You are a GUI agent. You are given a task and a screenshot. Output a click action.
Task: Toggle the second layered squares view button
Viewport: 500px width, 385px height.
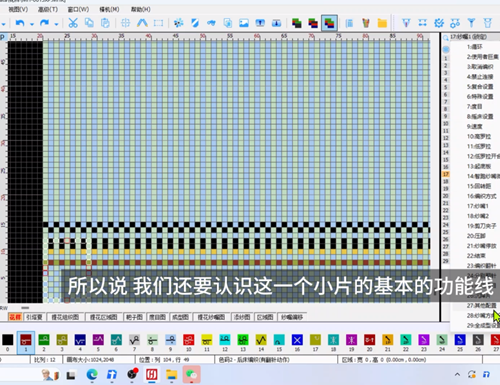click(313, 23)
